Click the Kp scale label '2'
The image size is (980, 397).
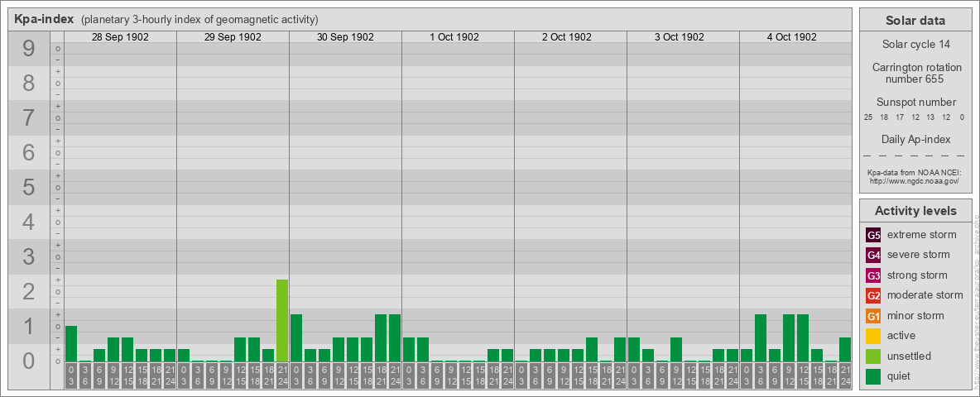pos(29,291)
